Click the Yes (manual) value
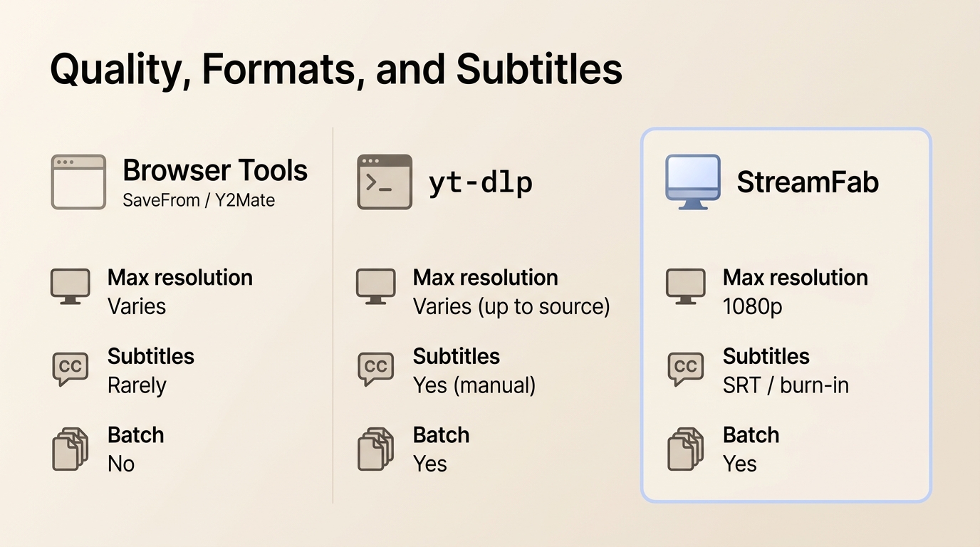980x547 pixels. pos(474,385)
